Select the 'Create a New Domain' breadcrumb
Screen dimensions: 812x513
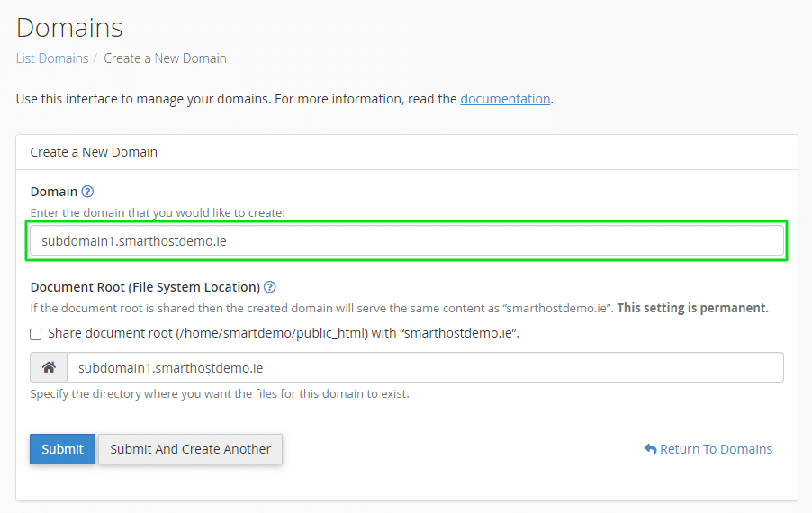pyautogui.click(x=165, y=58)
